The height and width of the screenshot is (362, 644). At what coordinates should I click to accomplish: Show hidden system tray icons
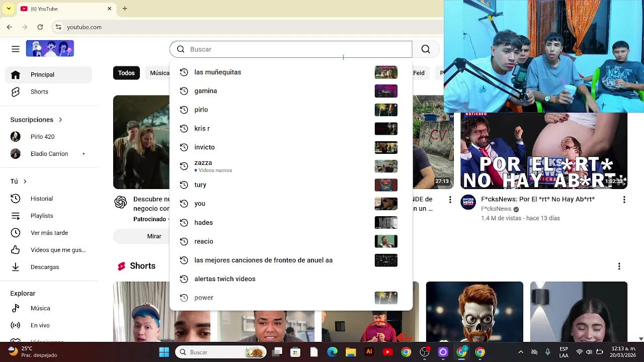521,352
